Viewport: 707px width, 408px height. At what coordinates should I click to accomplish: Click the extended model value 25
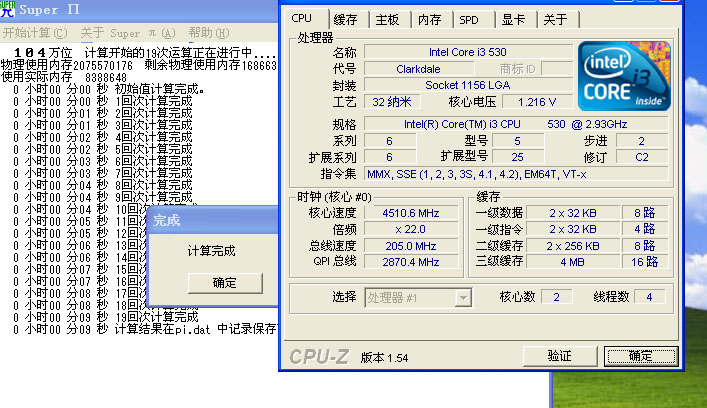click(x=518, y=157)
